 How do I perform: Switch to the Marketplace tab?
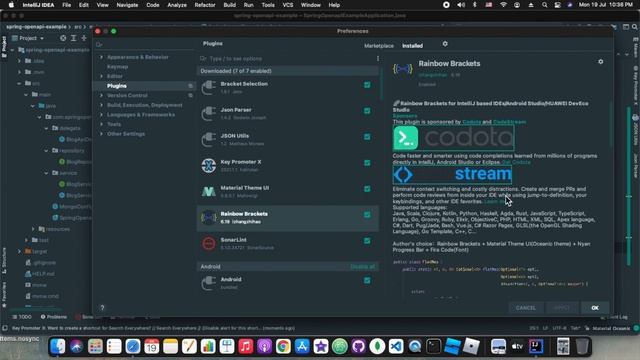coord(379,46)
